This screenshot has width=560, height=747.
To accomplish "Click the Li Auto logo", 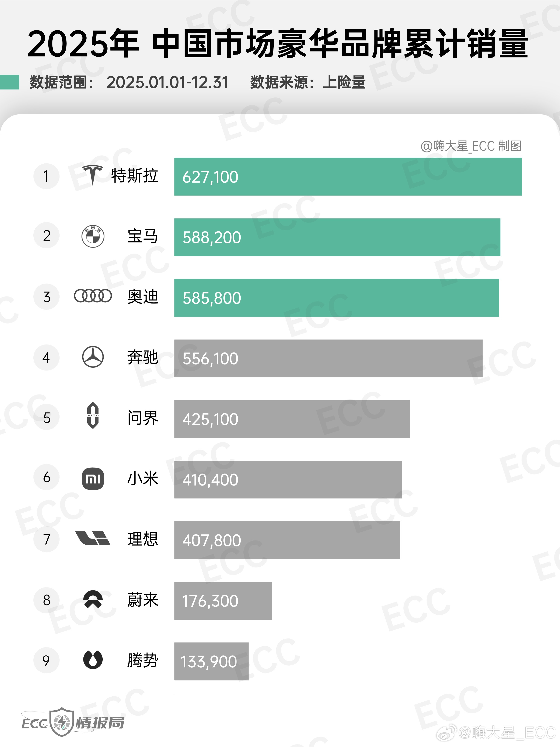I will point(92,538).
